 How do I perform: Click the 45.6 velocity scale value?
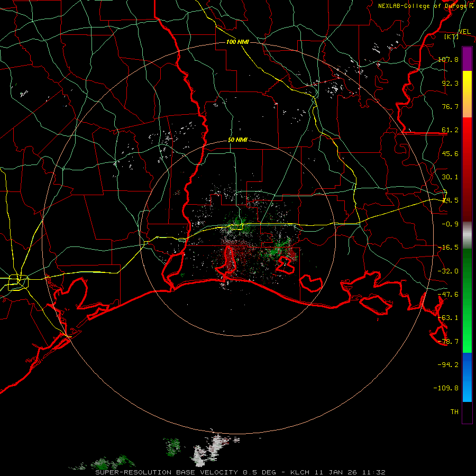(x=450, y=153)
